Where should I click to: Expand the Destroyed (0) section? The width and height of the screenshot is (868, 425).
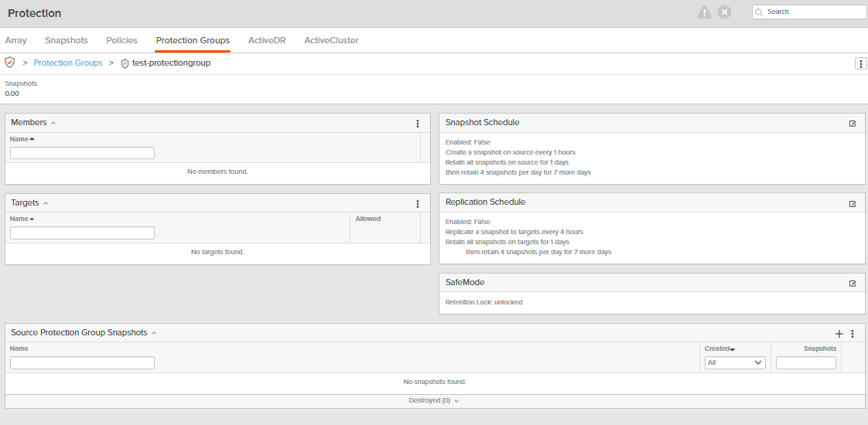click(434, 401)
